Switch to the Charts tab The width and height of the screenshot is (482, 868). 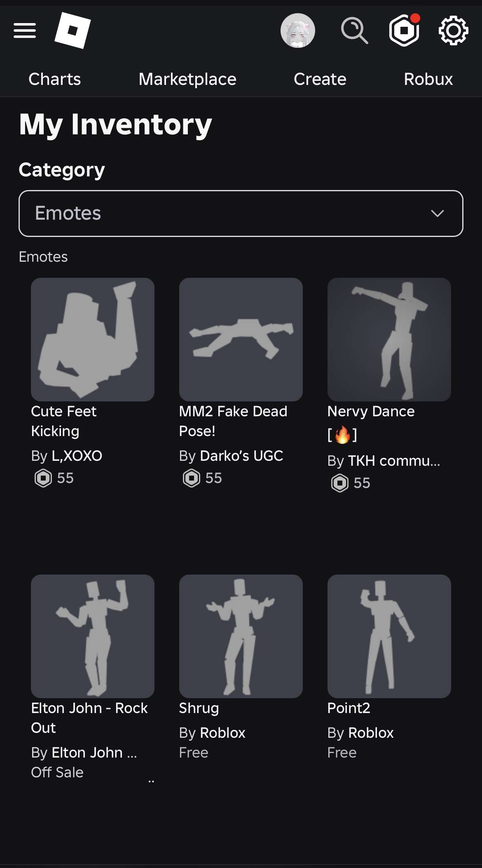pos(54,79)
